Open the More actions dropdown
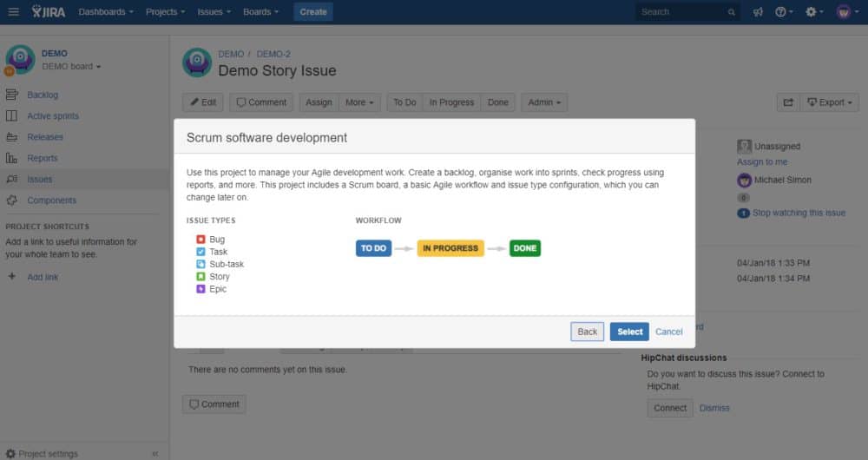The height and width of the screenshot is (460, 868). click(x=359, y=102)
